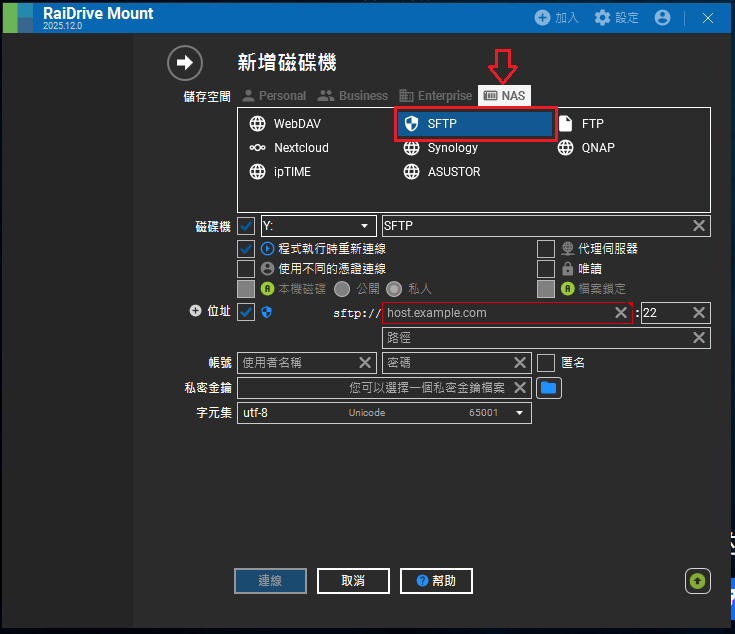Click the 取消 cancel button
The height and width of the screenshot is (634, 735).
point(353,581)
